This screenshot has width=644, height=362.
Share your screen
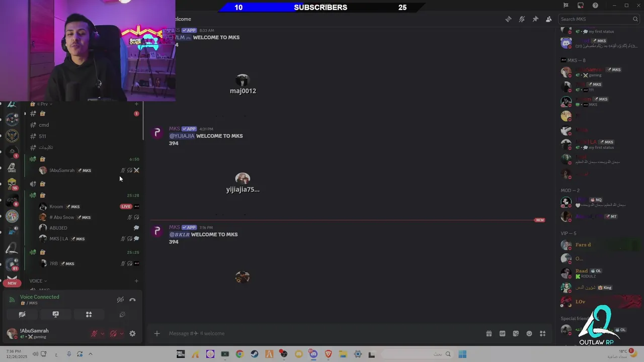55,314
